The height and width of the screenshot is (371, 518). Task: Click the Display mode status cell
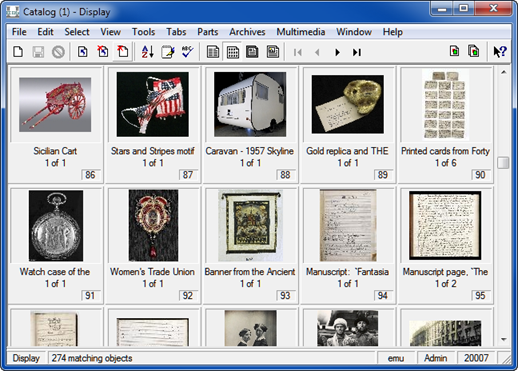(26, 358)
